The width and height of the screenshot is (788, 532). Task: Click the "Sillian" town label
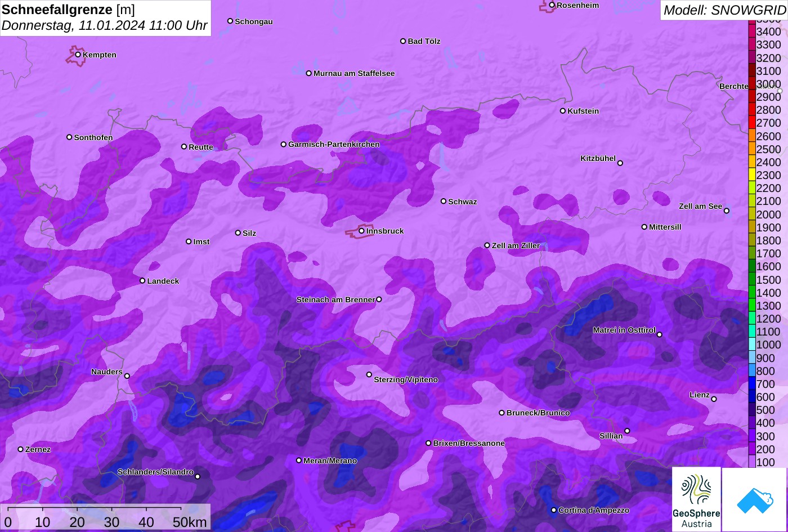[611, 436]
